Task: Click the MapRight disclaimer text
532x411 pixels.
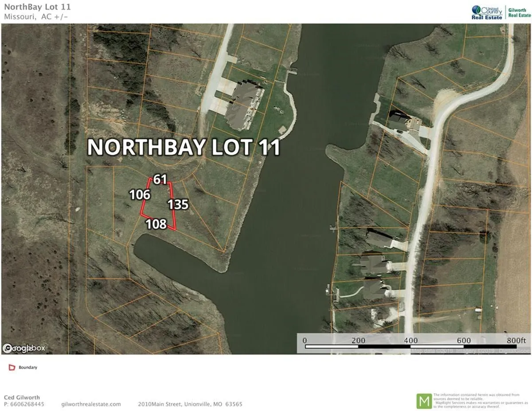Action: [479, 400]
